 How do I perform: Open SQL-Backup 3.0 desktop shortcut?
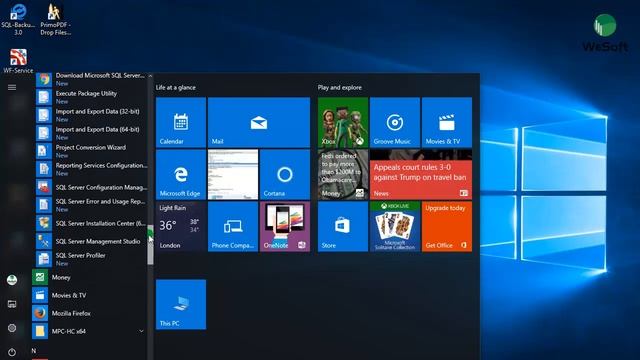(18, 20)
